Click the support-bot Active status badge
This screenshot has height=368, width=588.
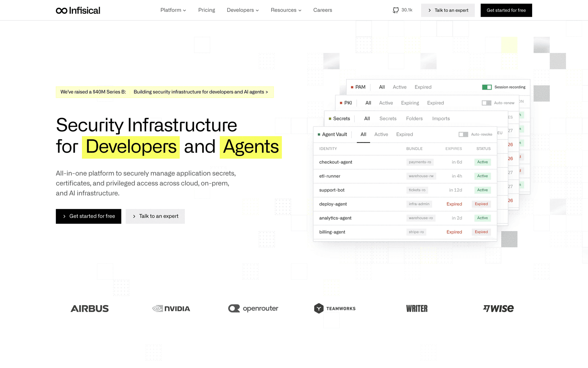[x=482, y=190]
